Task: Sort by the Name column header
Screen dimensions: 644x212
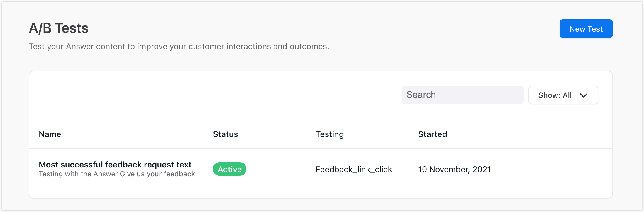Action: pos(50,134)
